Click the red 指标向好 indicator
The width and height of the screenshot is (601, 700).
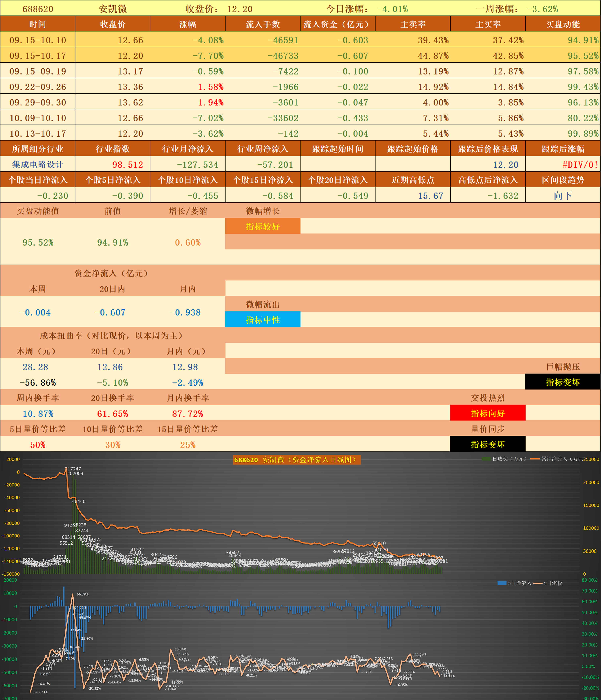point(487,413)
